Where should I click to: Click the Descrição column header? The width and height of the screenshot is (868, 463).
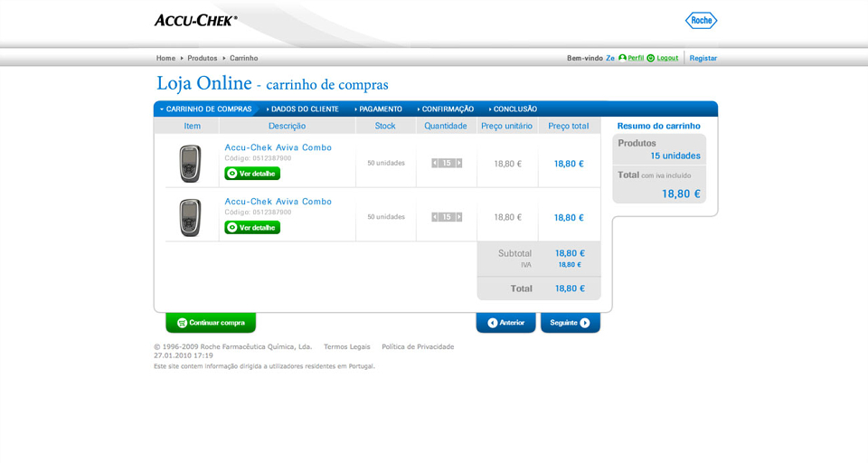click(287, 126)
